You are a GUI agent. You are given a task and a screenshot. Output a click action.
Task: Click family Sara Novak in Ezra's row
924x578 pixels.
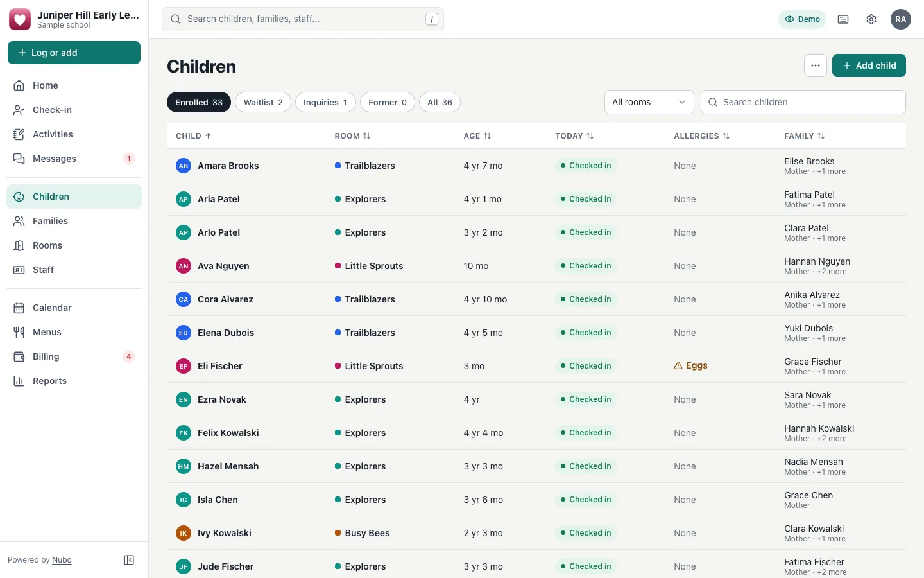click(x=807, y=395)
